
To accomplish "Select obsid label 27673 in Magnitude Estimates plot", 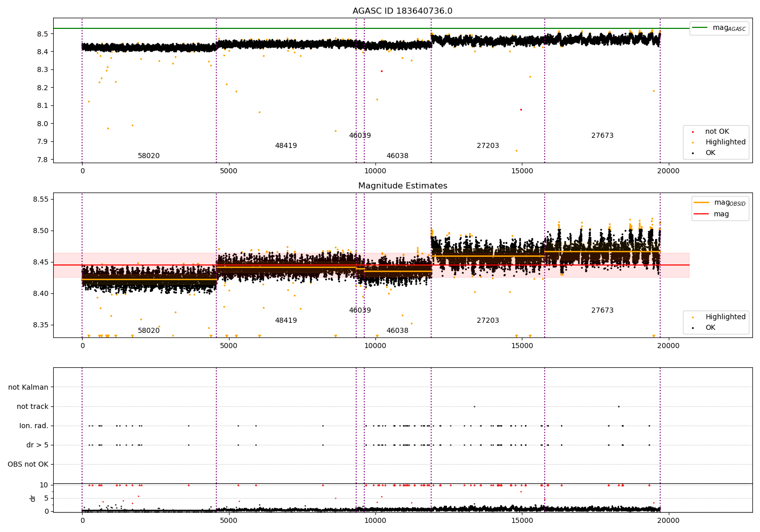I will tap(602, 311).
